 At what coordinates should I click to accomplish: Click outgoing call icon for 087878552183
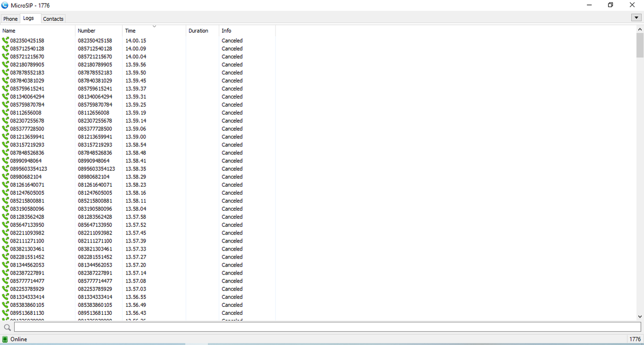click(x=6, y=73)
